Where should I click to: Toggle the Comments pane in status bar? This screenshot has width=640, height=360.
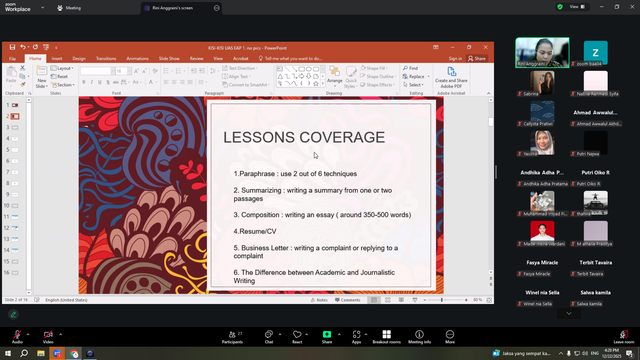348,300
